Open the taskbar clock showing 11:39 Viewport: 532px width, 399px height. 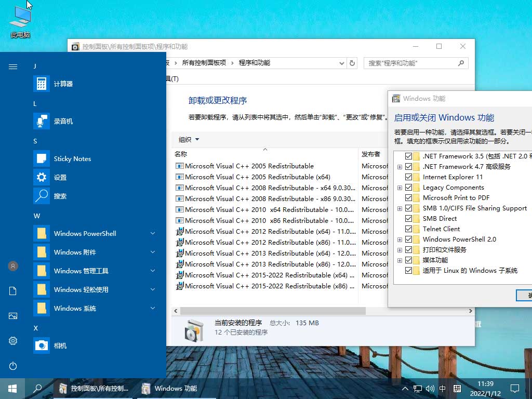coord(486,389)
